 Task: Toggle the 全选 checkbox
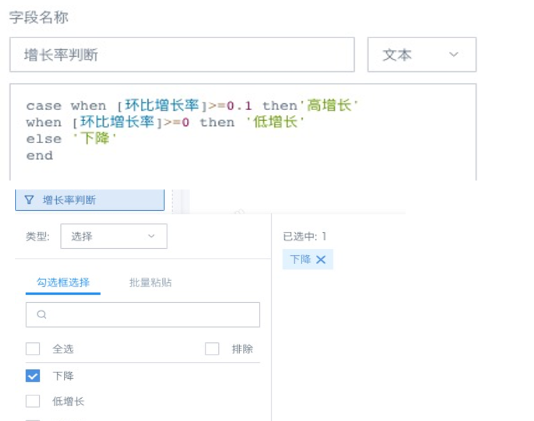pyautogui.click(x=33, y=349)
